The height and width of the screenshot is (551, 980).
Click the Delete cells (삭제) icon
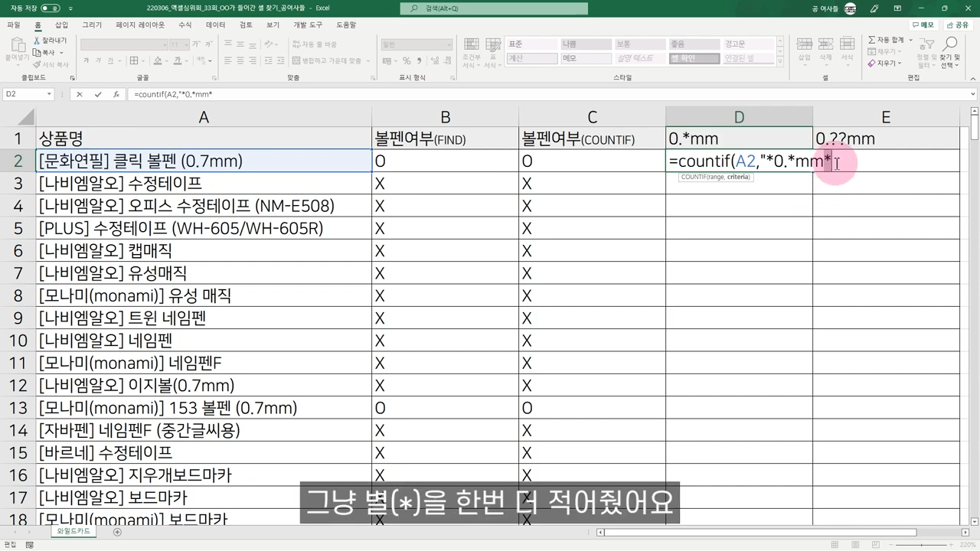825,44
